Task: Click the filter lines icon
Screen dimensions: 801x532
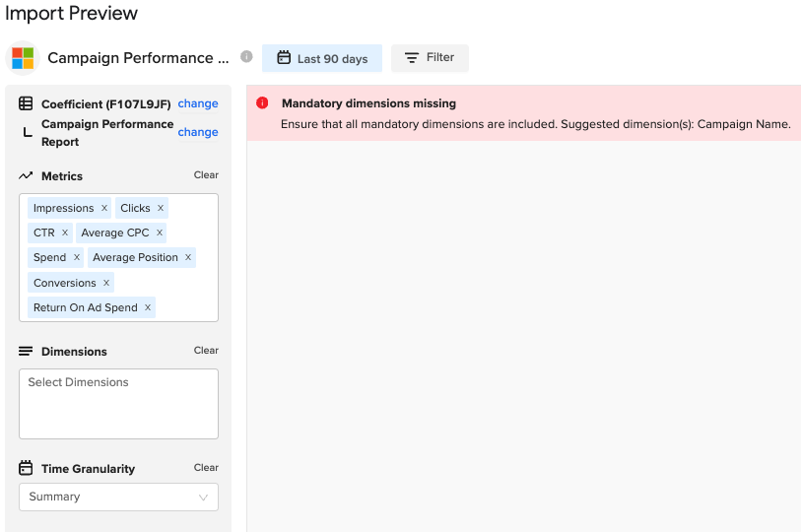Action: [411, 58]
